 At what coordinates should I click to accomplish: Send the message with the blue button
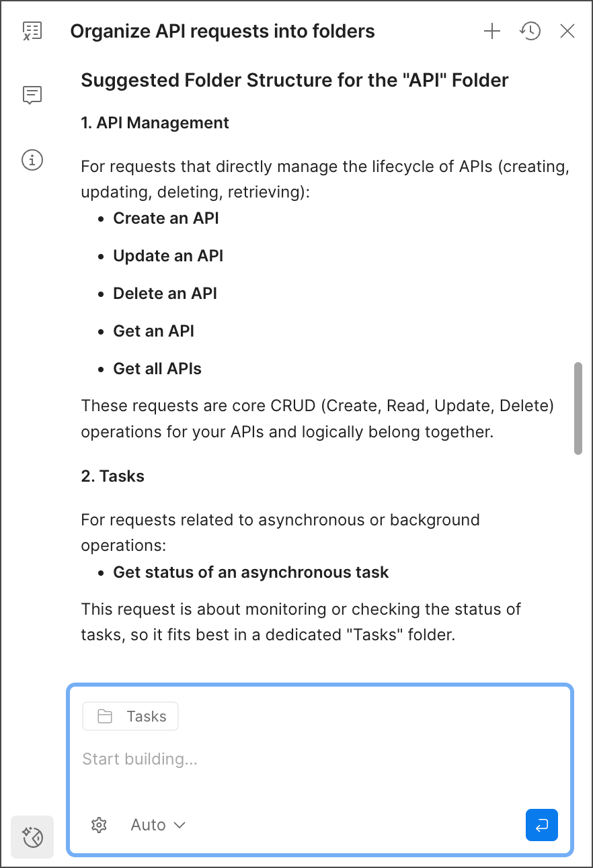541,825
